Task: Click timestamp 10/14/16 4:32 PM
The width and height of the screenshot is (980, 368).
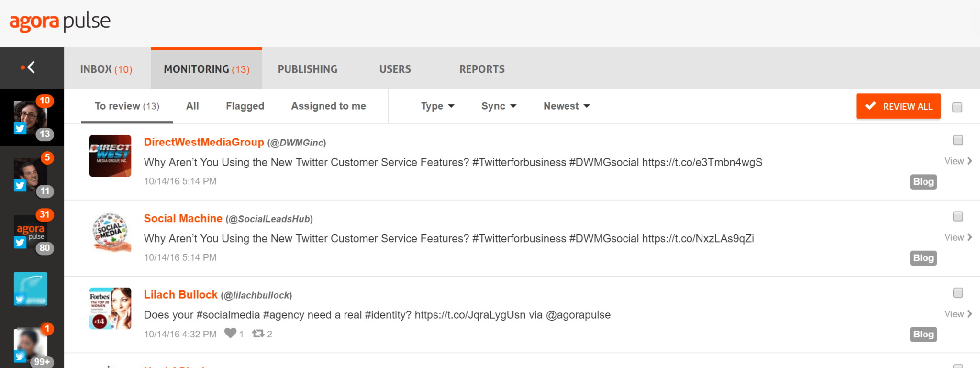Action: [180, 334]
